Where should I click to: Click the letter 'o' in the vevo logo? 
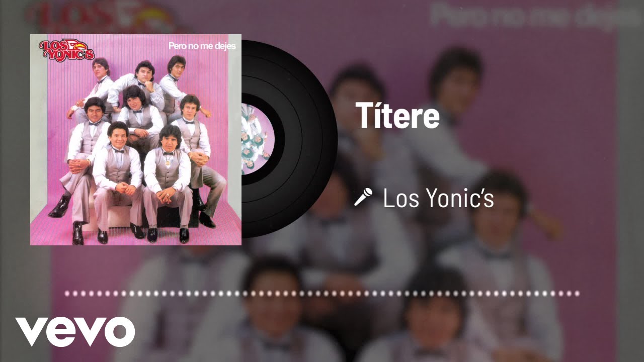coord(119,332)
